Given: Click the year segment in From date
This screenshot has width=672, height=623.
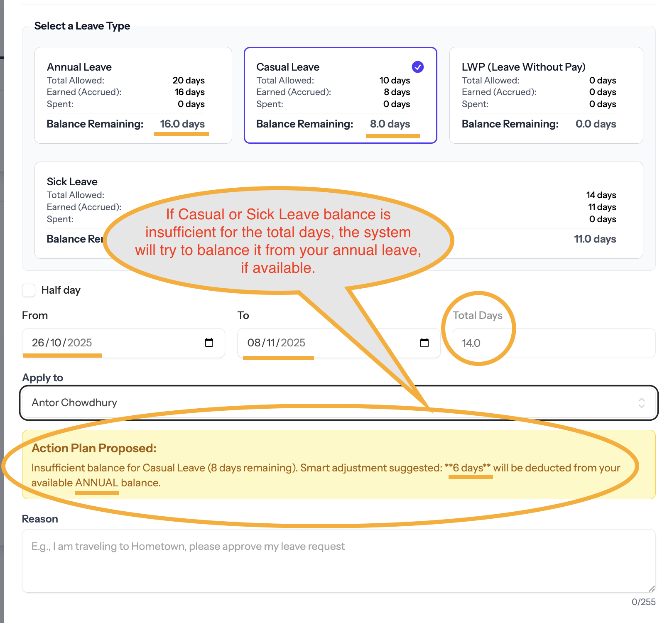Looking at the screenshot, I should (80, 343).
